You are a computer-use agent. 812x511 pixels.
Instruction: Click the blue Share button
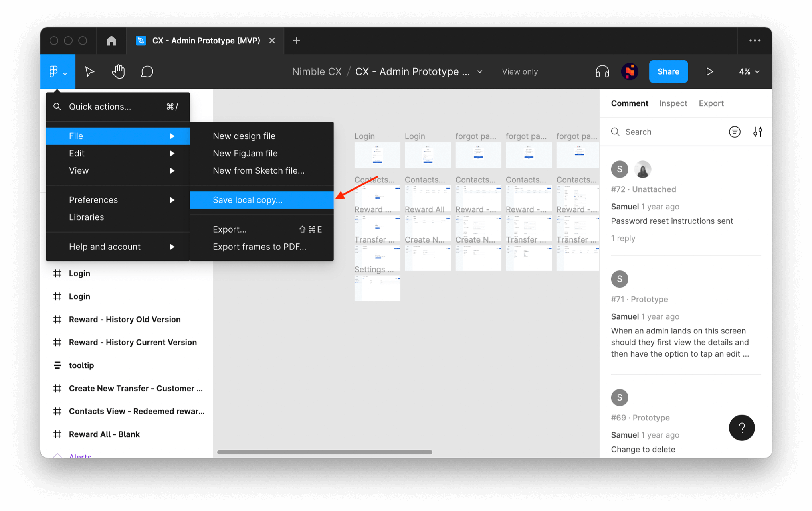(x=668, y=72)
